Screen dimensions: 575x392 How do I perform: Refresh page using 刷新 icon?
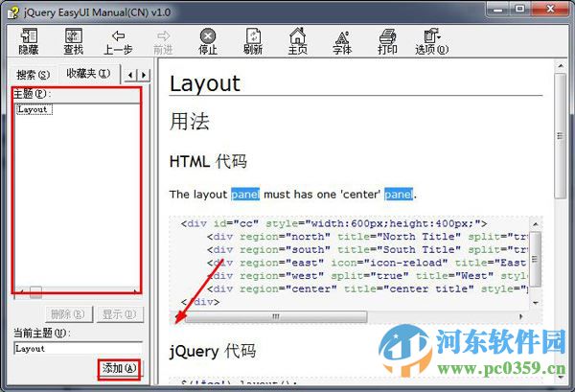pos(253,41)
